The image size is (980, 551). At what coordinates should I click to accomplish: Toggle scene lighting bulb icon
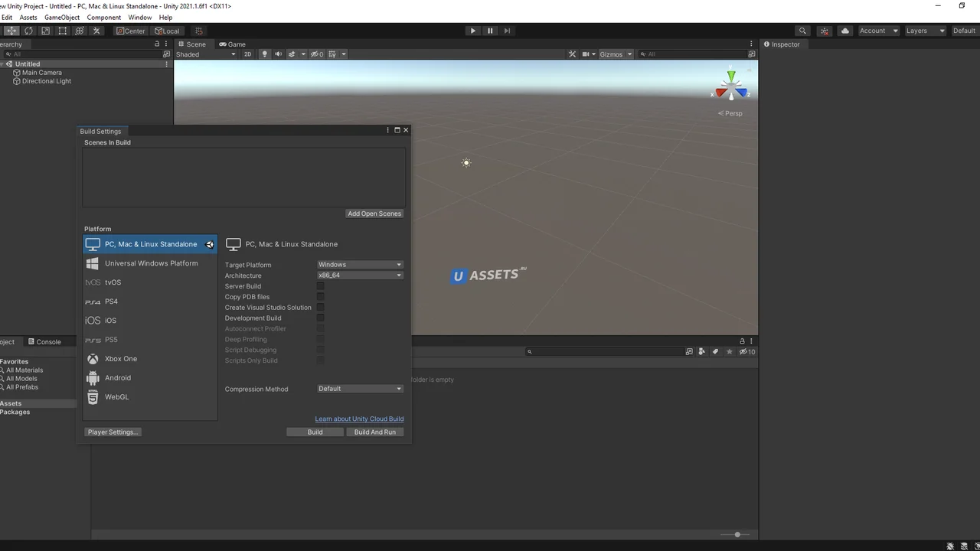click(265, 54)
